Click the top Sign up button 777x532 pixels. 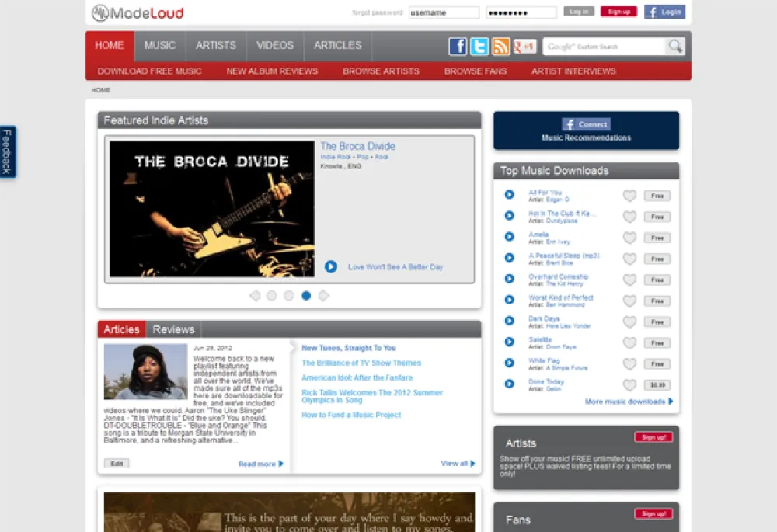(x=618, y=12)
